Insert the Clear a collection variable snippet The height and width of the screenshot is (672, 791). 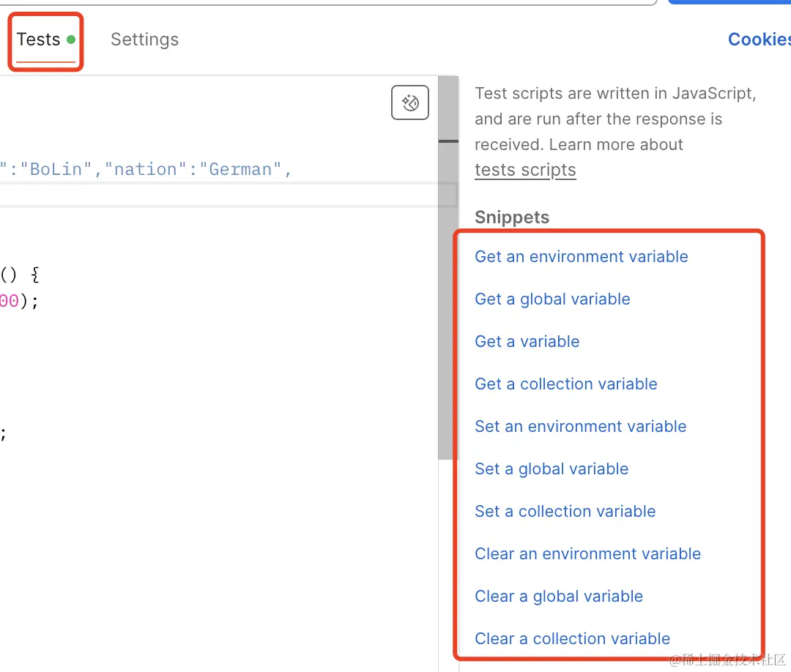(x=573, y=639)
